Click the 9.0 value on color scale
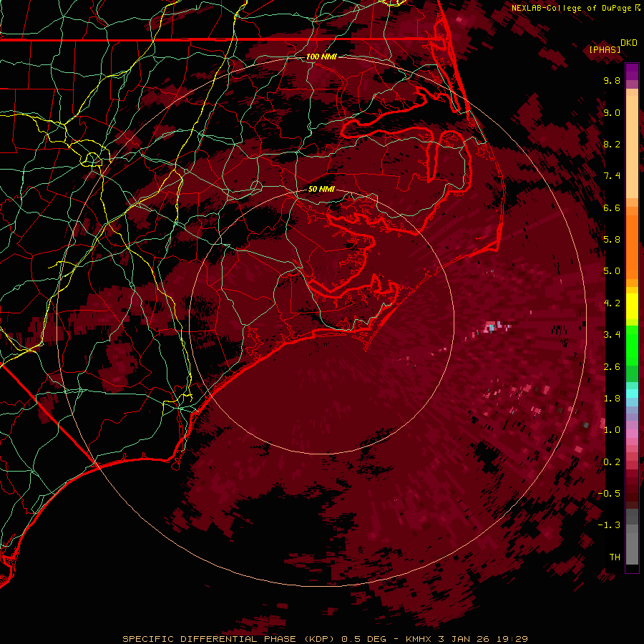Viewport: 644px width, 644px height. [612, 112]
